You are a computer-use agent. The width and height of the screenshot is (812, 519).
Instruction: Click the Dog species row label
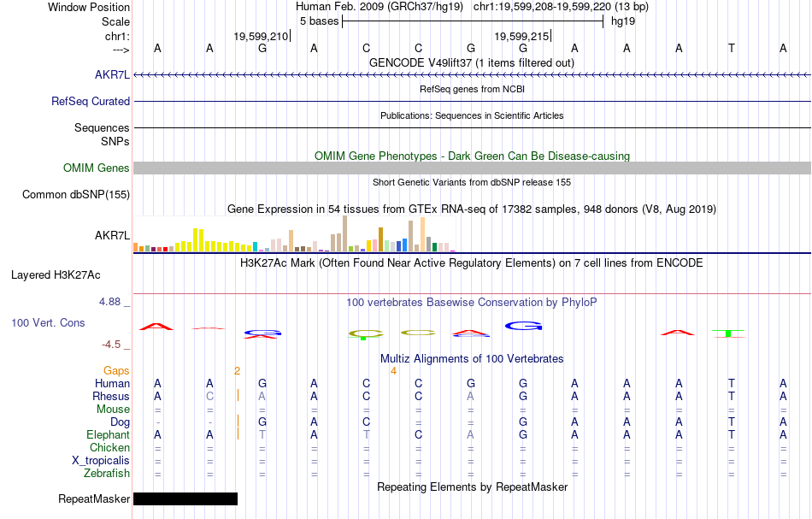coord(120,422)
